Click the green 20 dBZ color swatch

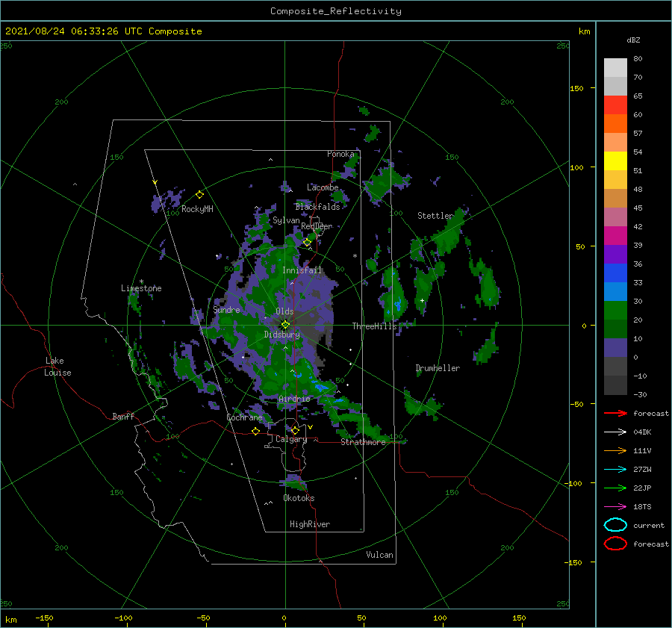615,310
